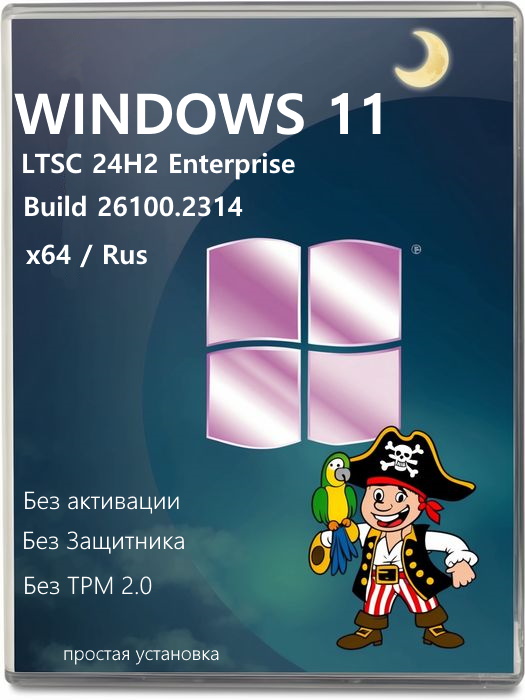Click the "x64 / Rus" label

(x=87, y=256)
